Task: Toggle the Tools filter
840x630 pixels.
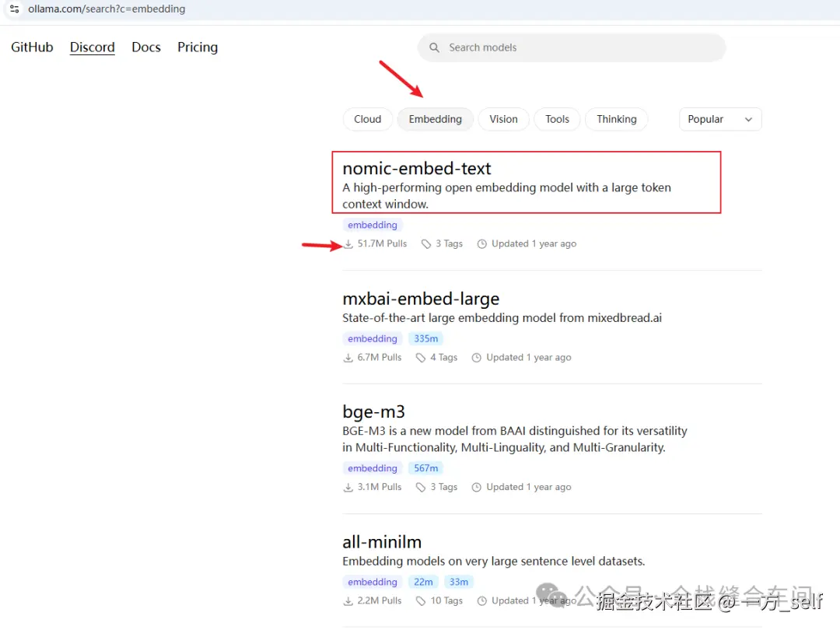Action: (x=557, y=119)
